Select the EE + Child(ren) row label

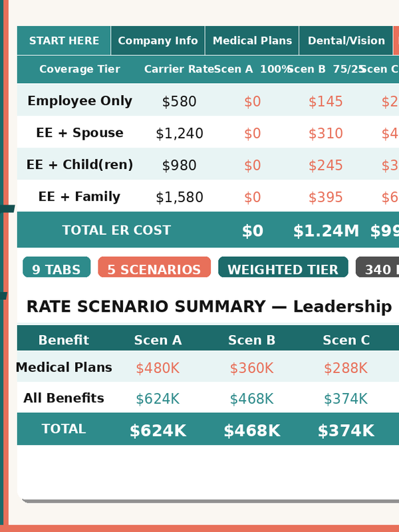tap(80, 165)
